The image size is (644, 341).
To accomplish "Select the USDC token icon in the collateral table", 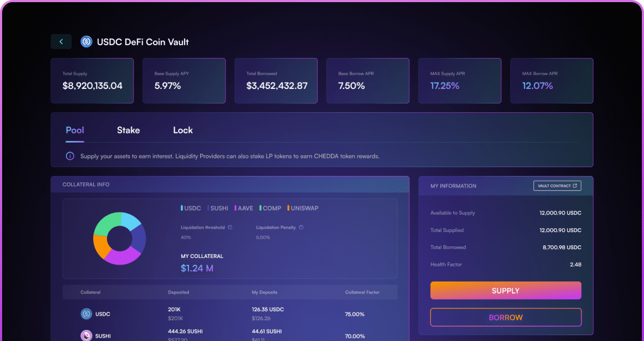I will point(86,314).
